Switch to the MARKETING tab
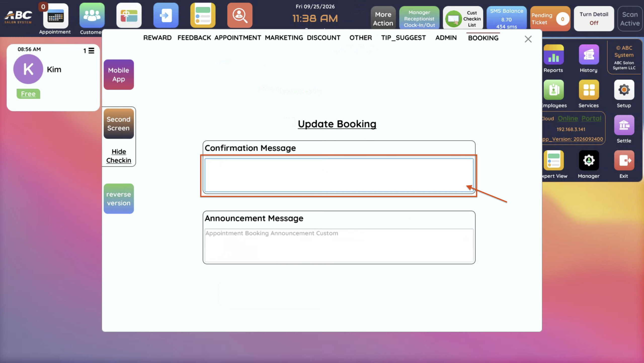 pos(284,38)
